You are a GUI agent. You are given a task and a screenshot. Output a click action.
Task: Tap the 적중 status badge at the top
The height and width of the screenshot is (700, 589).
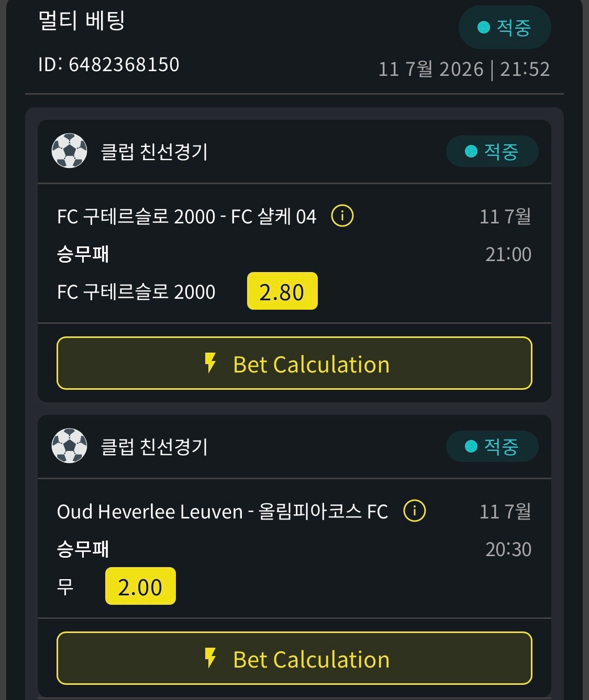pos(505,27)
